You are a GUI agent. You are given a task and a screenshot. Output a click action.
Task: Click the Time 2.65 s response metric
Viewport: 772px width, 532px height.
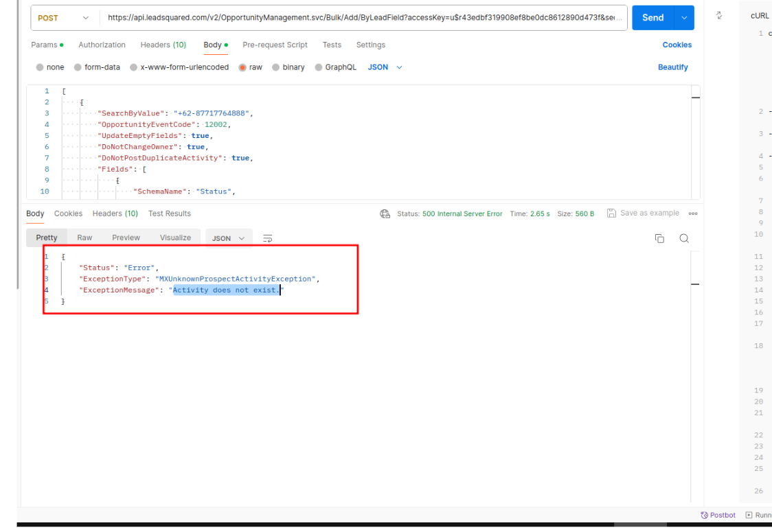pos(530,214)
